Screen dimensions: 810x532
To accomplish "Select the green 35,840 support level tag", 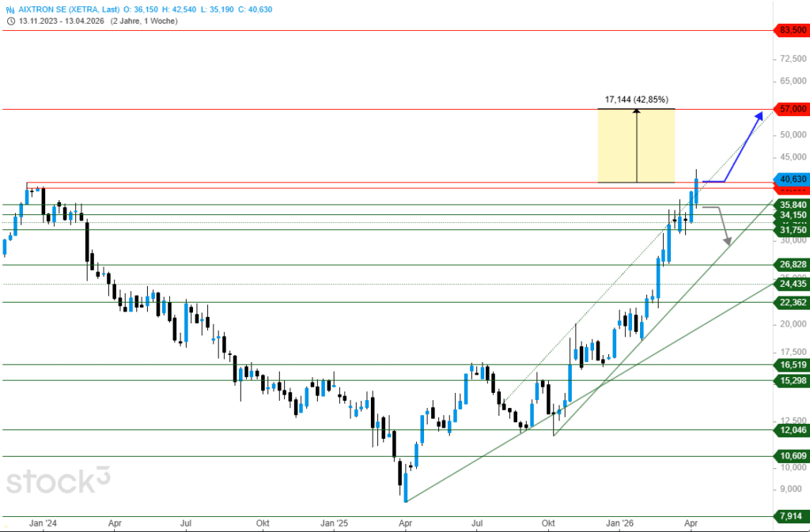I will (792, 204).
